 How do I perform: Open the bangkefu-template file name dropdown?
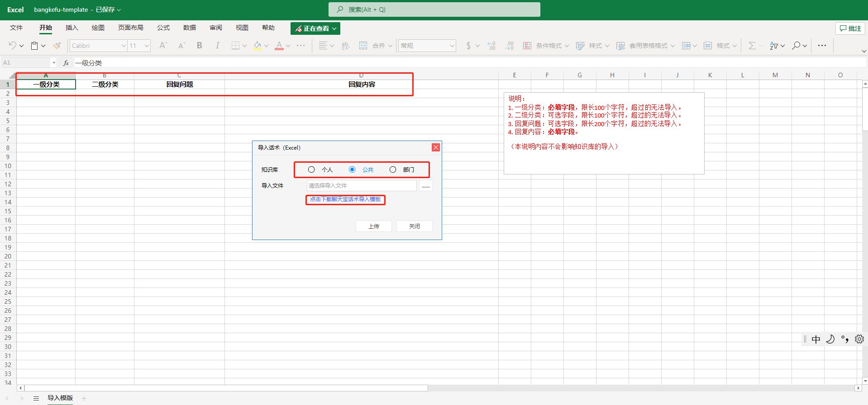click(x=77, y=9)
